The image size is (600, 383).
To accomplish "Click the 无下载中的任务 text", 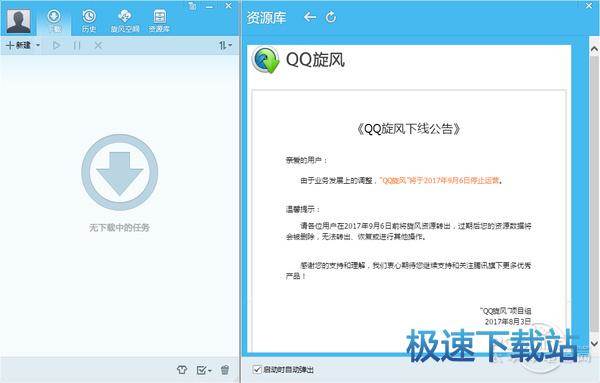I will tap(119, 228).
